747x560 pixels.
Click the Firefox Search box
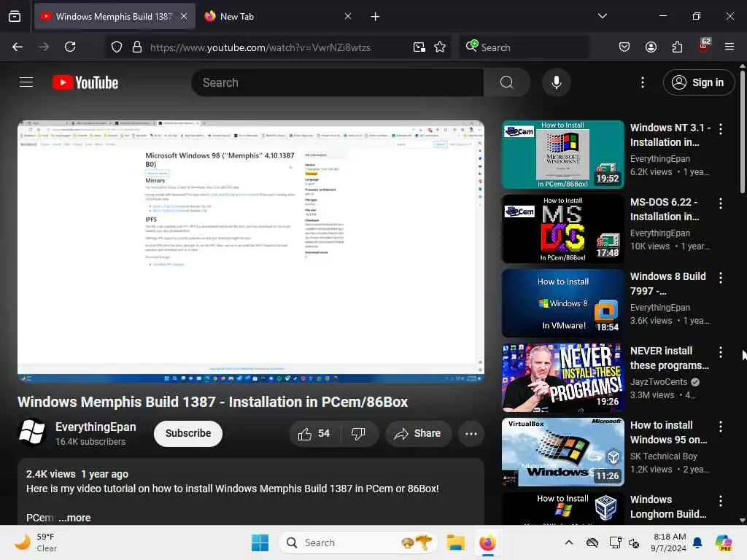[524, 47]
